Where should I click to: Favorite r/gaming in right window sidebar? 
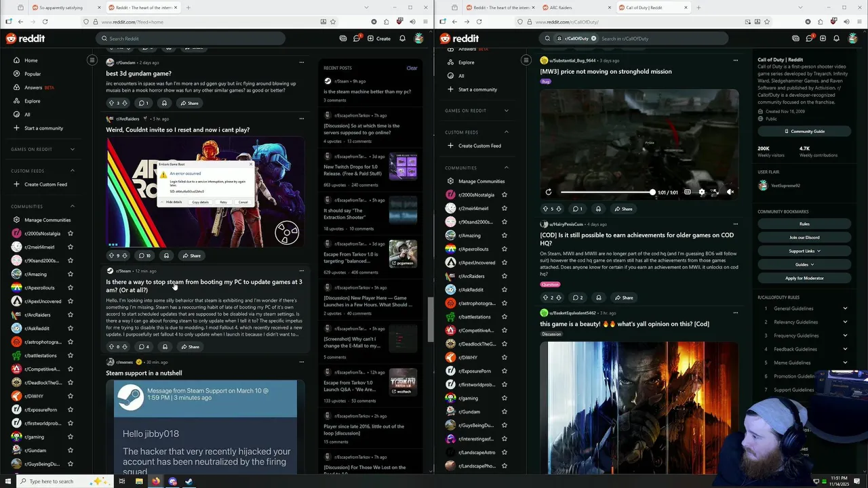coord(505,398)
